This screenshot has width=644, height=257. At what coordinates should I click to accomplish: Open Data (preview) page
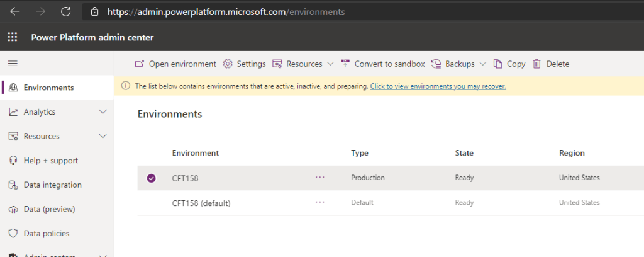(49, 209)
